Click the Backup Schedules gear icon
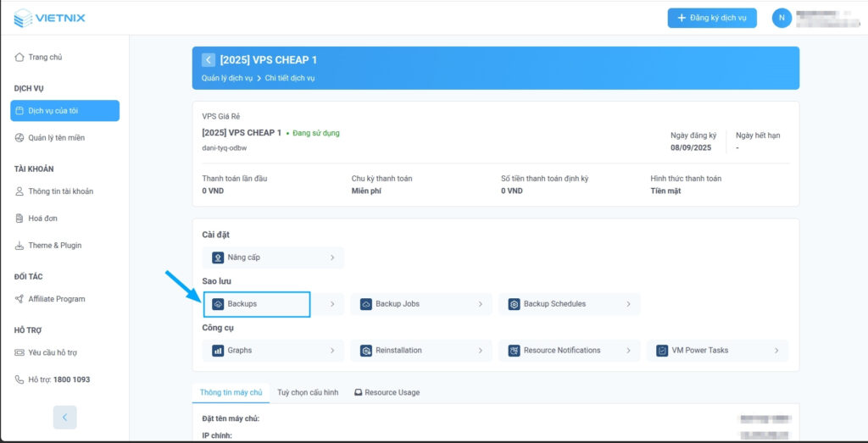 515,304
